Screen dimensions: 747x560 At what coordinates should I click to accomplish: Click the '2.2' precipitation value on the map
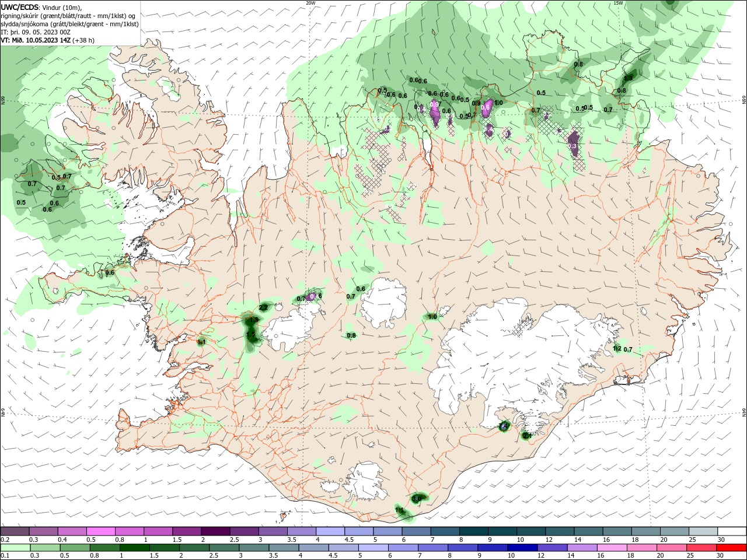pyautogui.click(x=263, y=307)
